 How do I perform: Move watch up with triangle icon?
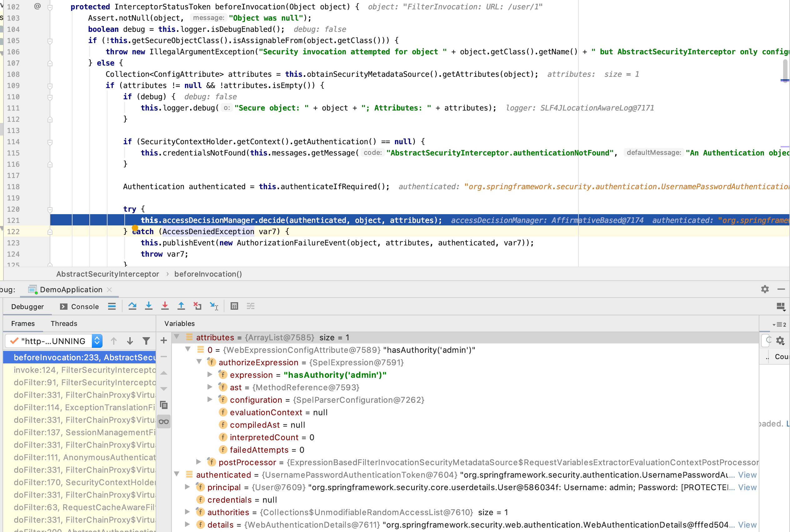164,373
